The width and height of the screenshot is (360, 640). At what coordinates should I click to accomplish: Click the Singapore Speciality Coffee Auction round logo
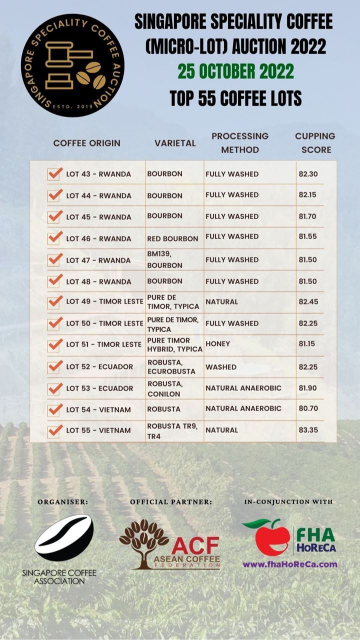(x=73, y=65)
